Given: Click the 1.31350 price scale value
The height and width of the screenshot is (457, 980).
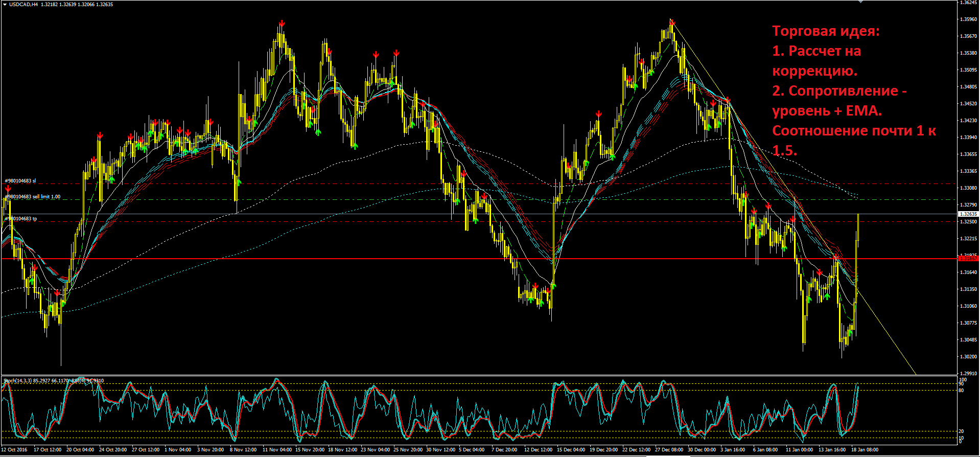Looking at the screenshot, I should point(969,289).
